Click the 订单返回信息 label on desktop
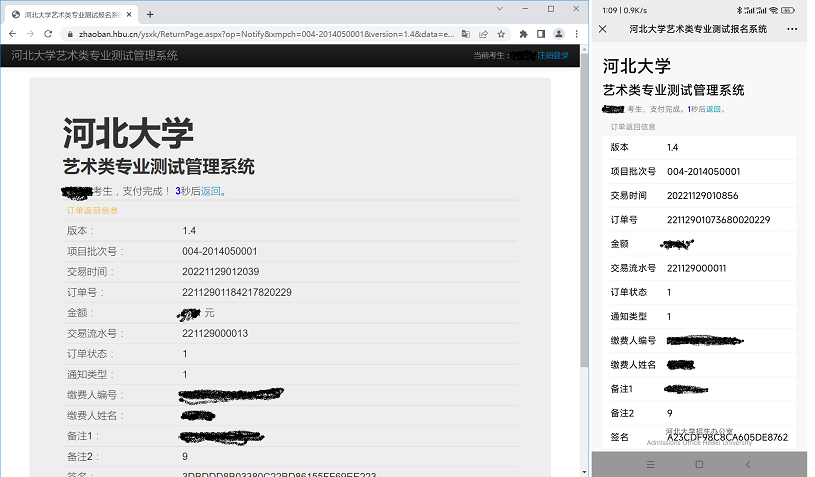Viewport: 815px width, 477px height. pos(93,210)
